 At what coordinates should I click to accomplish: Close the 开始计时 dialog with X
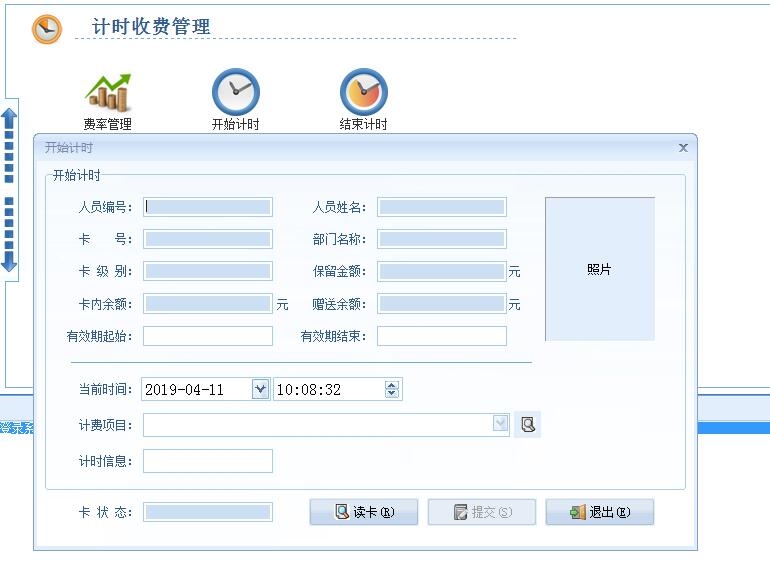[683, 148]
